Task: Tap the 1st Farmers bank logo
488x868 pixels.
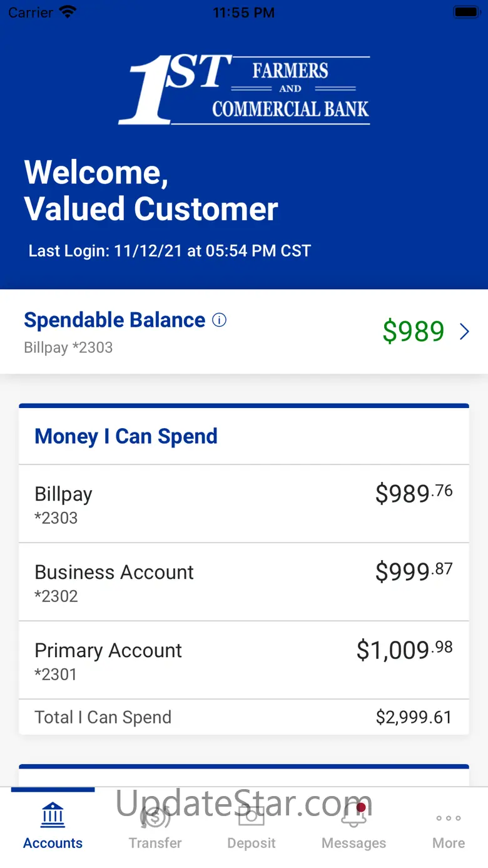Action: (x=244, y=89)
